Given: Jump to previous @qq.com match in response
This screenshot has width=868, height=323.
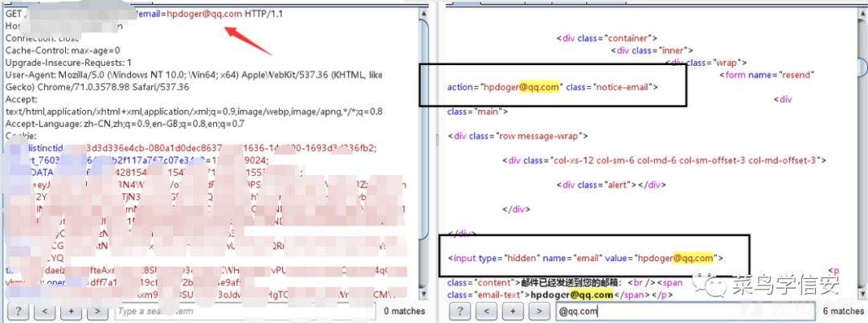Looking at the screenshot, I should click(x=486, y=311).
